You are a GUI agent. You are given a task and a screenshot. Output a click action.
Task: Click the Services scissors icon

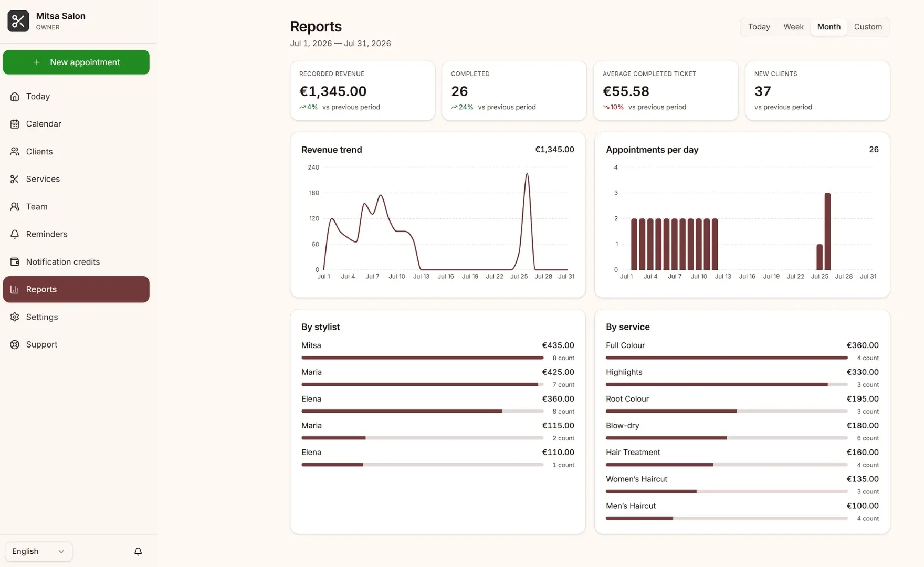15,179
